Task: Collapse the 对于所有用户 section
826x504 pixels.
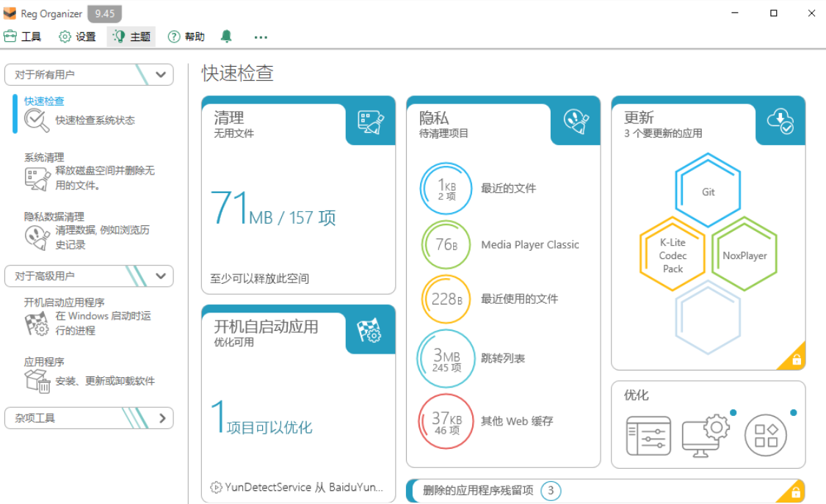Action: [162, 74]
